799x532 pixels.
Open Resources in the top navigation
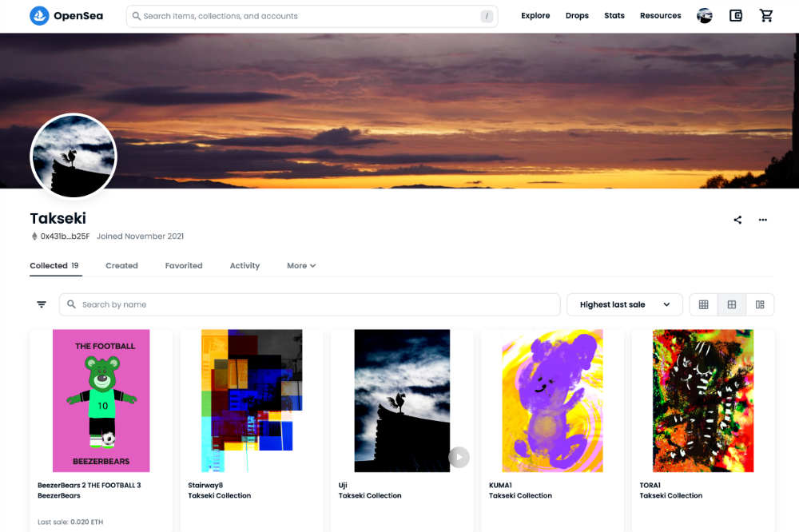661,16
